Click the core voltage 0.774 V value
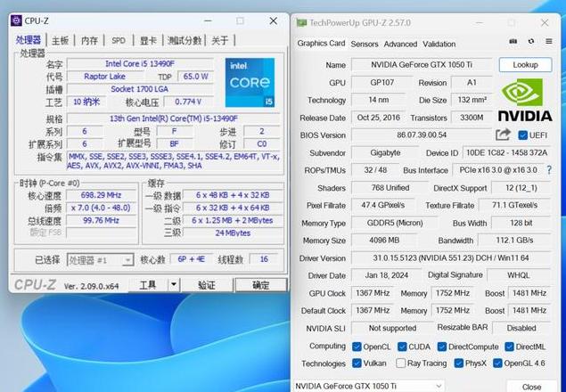Image resolution: width=566 pixels, height=392 pixels. [x=188, y=102]
